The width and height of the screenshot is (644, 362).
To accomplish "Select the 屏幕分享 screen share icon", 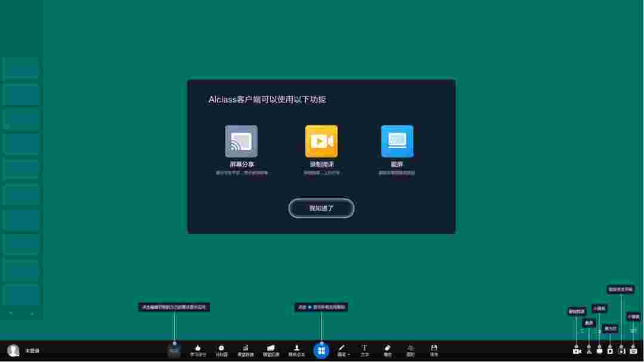I will pos(241,141).
